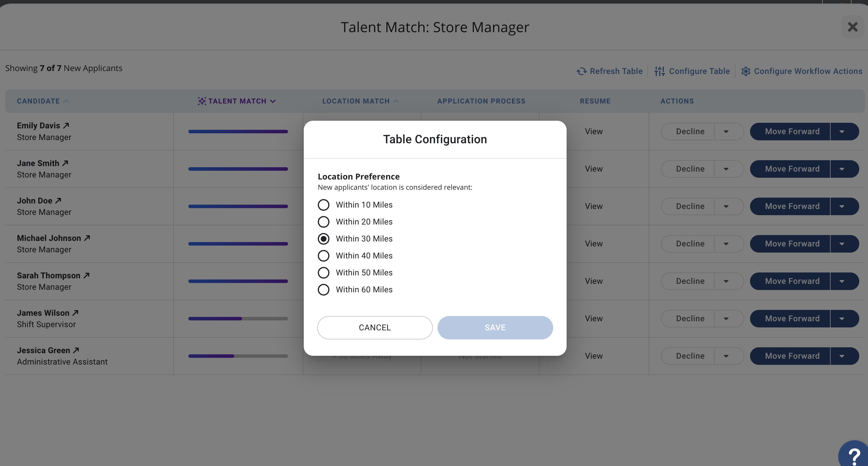This screenshot has height=466, width=868.
Task: Expand Decline dropdown for Jane Smith
Action: [726, 169]
